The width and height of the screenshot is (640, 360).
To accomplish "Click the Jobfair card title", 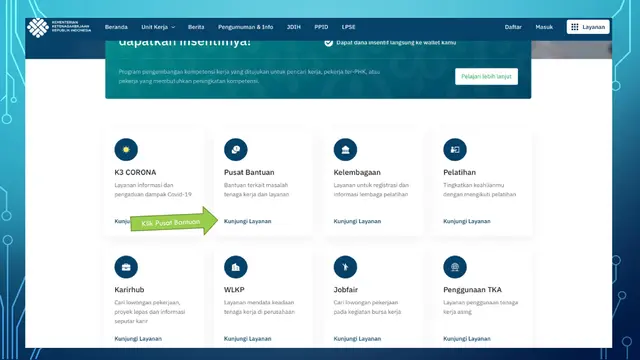I will [346, 290].
